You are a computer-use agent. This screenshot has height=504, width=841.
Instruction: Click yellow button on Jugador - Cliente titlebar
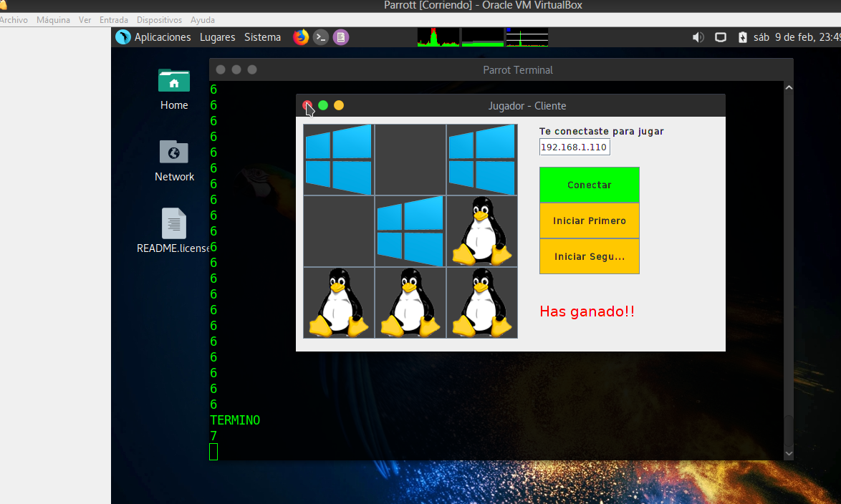pyautogui.click(x=338, y=105)
